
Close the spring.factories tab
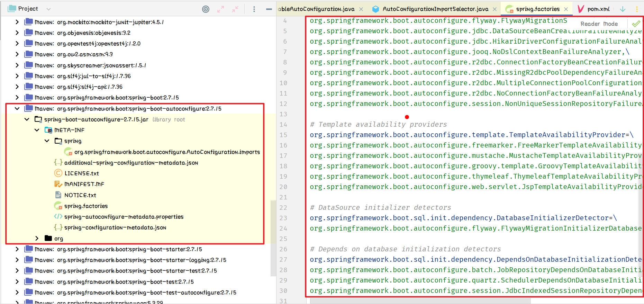coord(566,9)
